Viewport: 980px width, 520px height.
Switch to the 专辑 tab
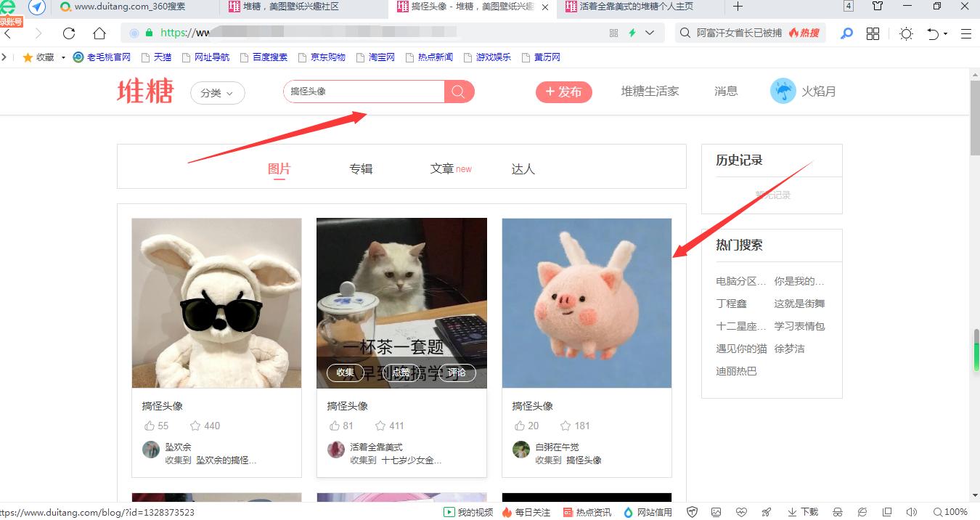click(x=361, y=168)
